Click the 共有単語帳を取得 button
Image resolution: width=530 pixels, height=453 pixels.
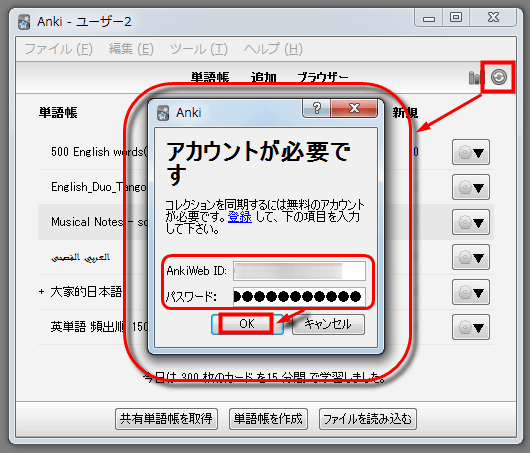pyautogui.click(x=166, y=419)
